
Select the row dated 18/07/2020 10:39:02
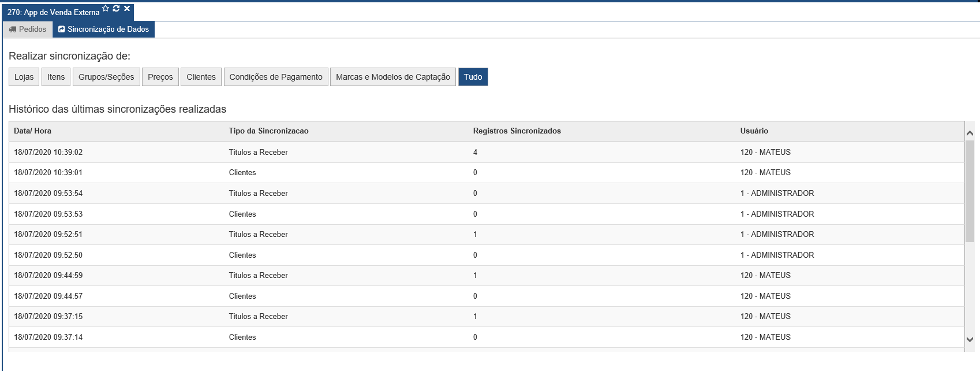(x=487, y=153)
